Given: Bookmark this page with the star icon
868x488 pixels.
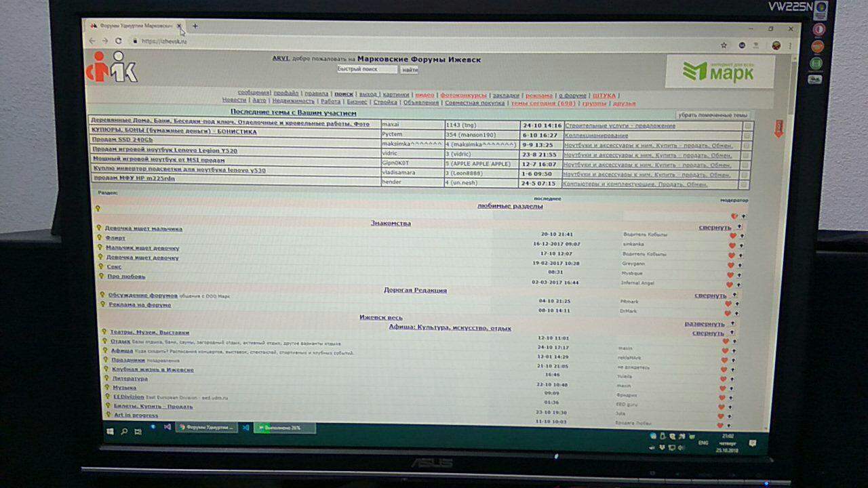Looking at the screenshot, I should coord(724,45).
